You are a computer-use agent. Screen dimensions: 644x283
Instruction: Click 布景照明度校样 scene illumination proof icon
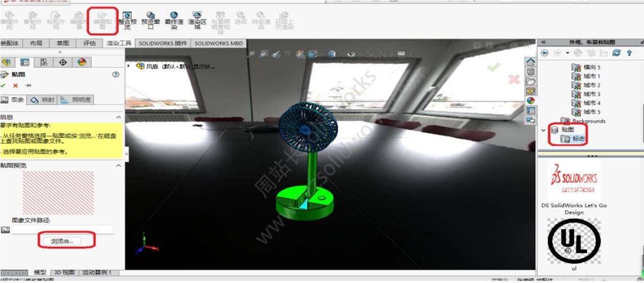220,23
